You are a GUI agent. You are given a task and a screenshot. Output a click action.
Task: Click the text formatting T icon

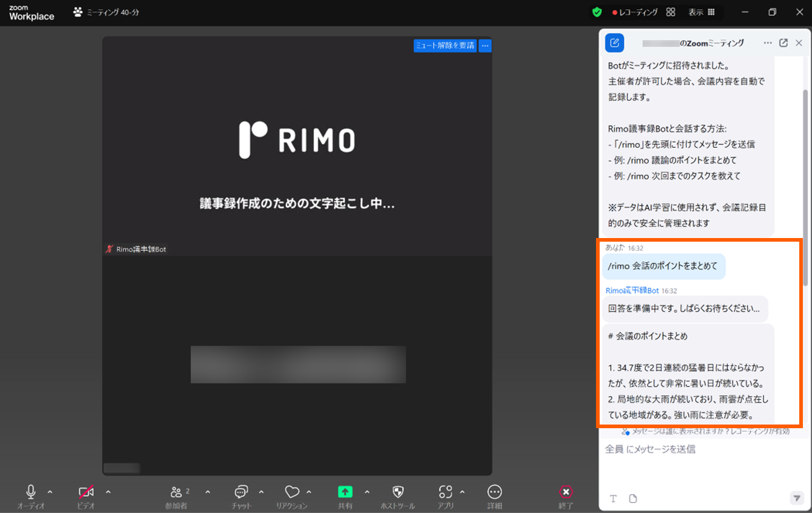(613, 498)
